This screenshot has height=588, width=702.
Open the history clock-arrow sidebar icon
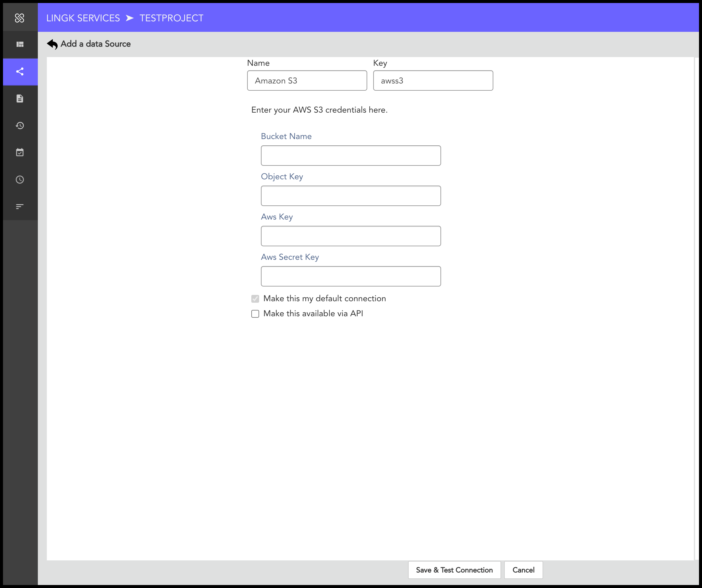click(20, 125)
